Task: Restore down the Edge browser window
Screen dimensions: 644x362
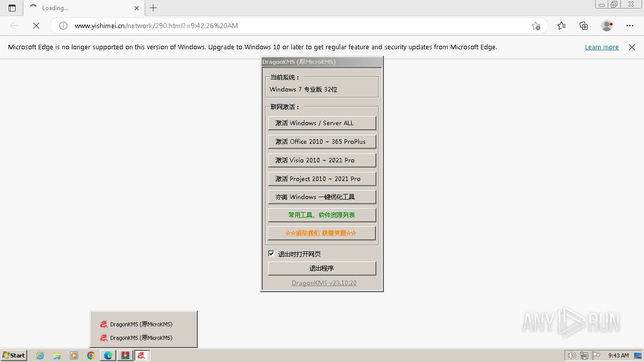Action: (614, 4)
